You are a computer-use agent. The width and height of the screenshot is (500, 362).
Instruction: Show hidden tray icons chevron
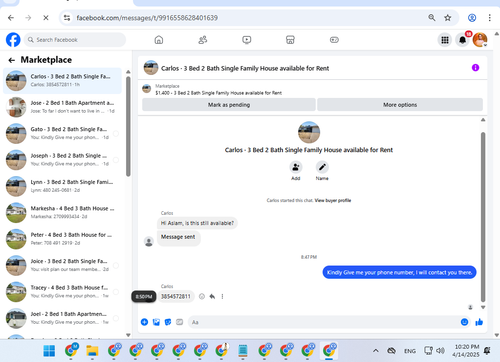coord(376,351)
